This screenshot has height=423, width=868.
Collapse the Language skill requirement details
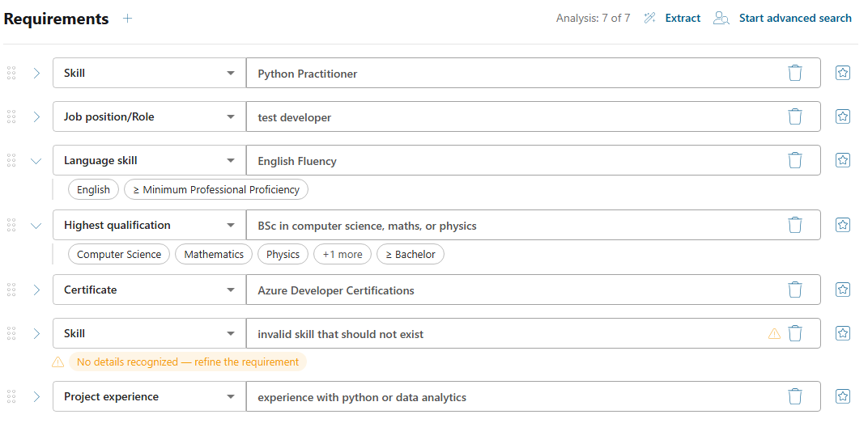[x=36, y=161]
